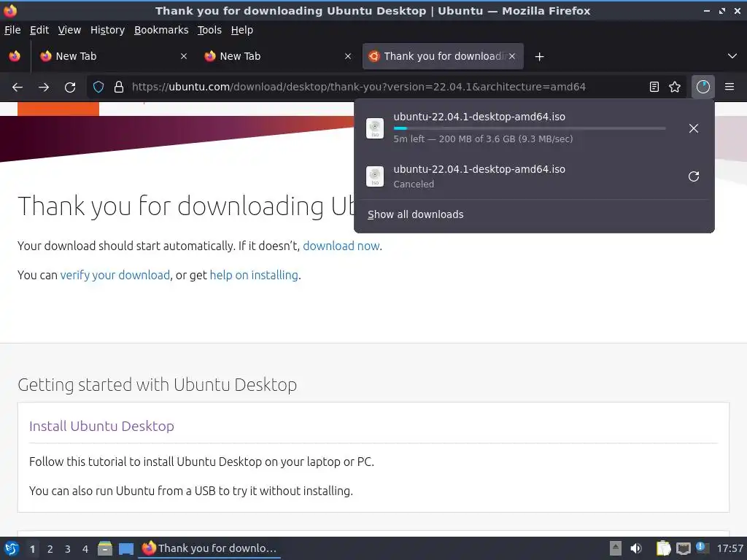Click the taskbar clock 17:57
The height and width of the screenshot is (560, 747).
[729, 548]
